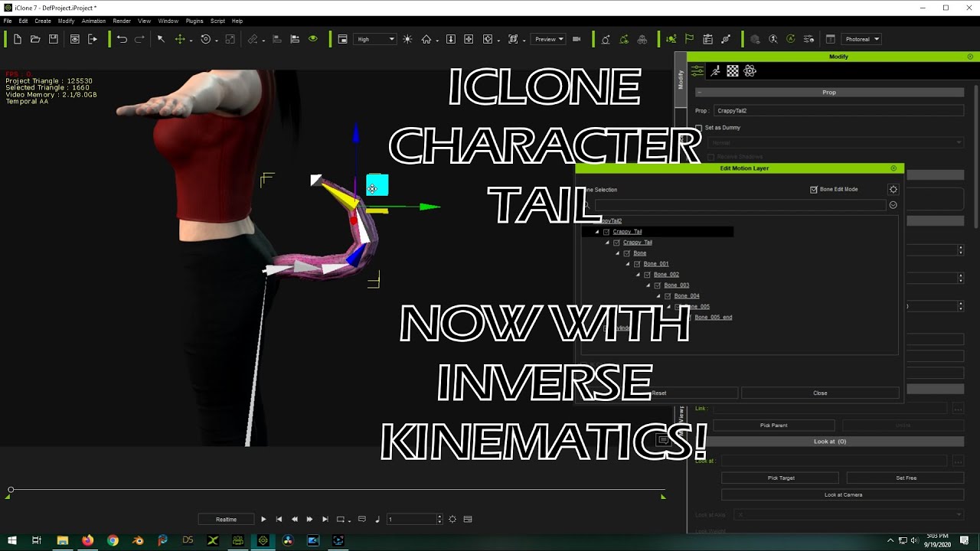The height and width of the screenshot is (551, 980).
Task: Click the Look at Camera button
Action: (843, 495)
